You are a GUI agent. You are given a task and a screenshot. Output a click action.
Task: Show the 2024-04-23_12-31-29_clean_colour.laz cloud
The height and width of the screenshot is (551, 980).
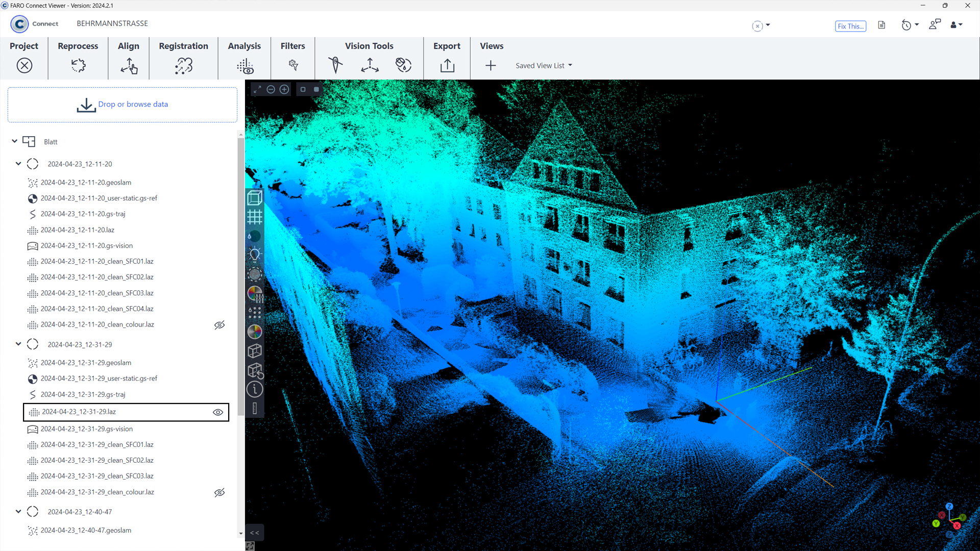[x=219, y=492]
